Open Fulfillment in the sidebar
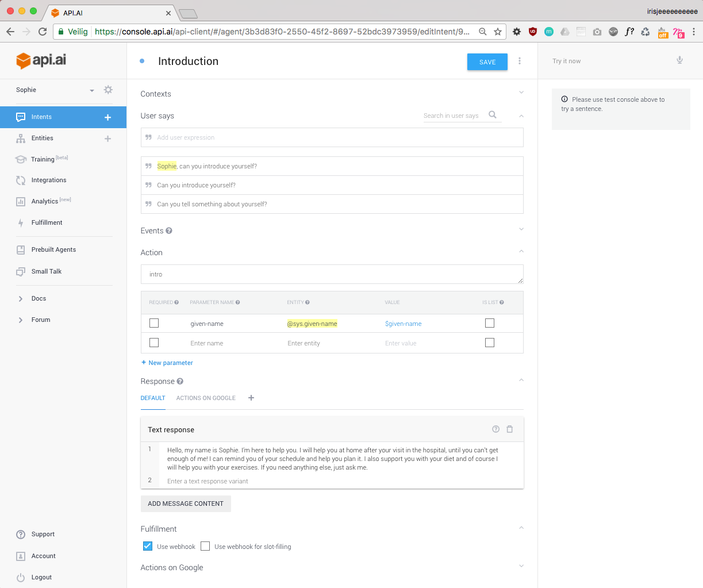 (47, 222)
